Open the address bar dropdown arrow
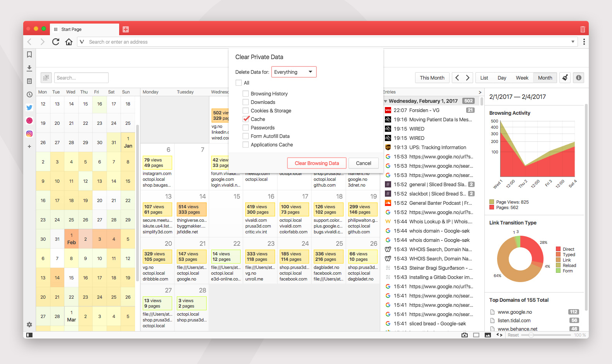This screenshot has height=364, width=612. coord(573,42)
